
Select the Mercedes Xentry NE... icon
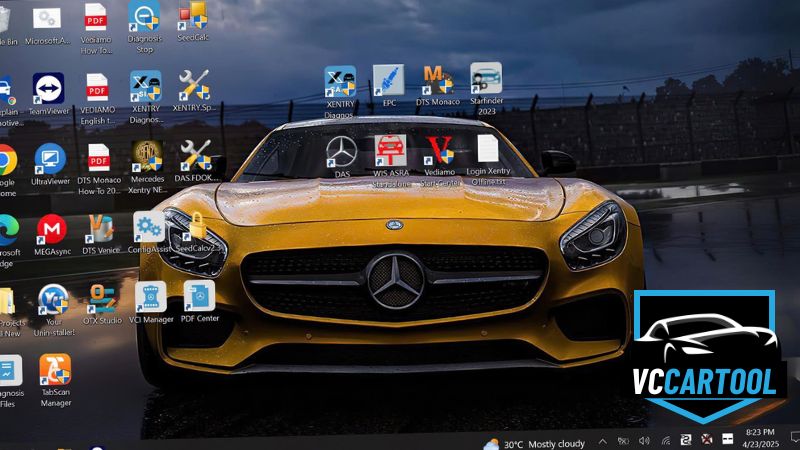click(x=147, y=168)
